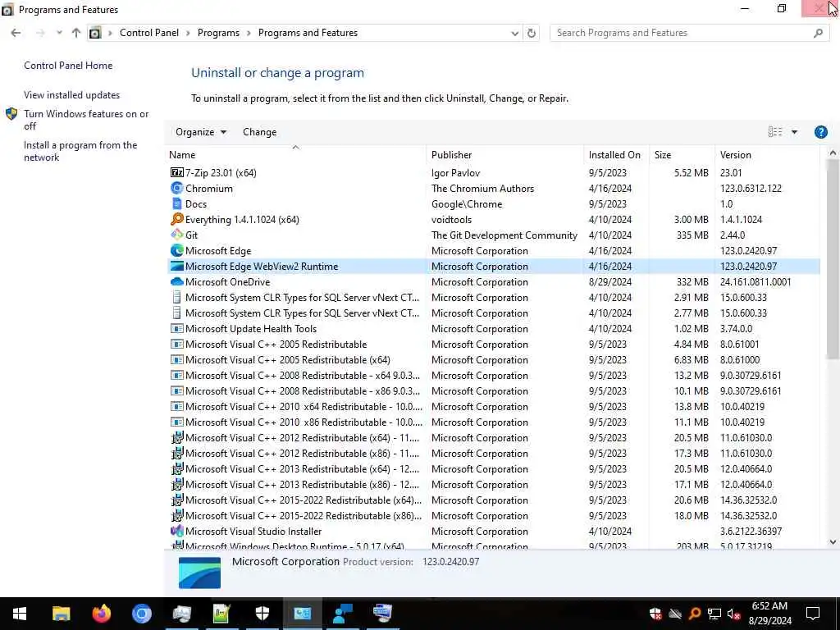The height and width of the screenshot is (630, 840).
Task: Click the Everything search tray icon
Action: 694,614
